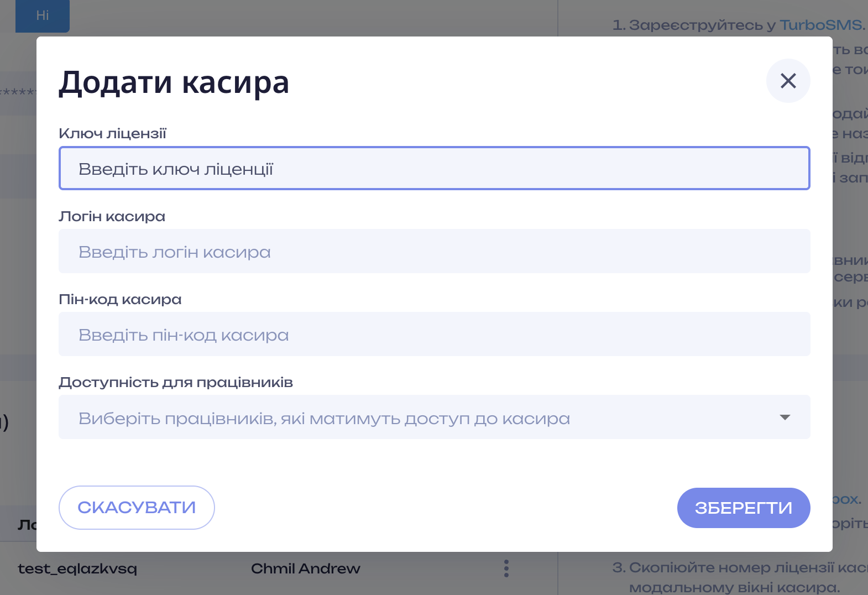Close the Додати касира dialog

pos(788,81)
